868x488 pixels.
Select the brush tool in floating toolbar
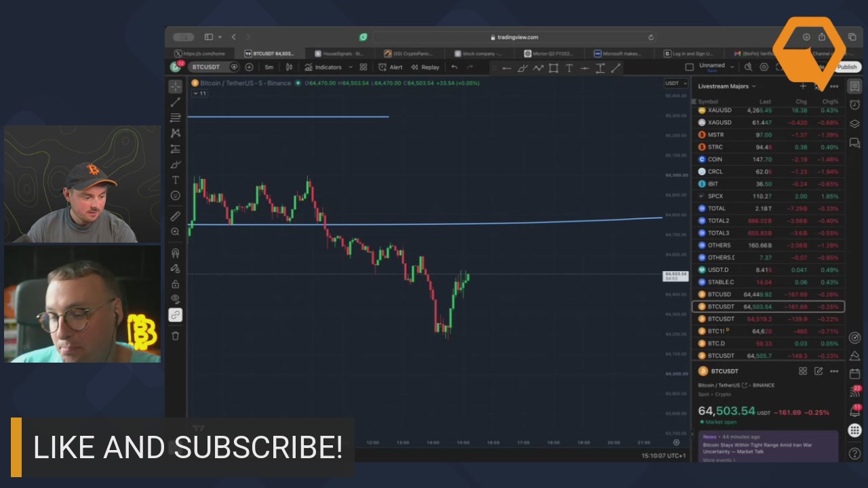pyautogui.click(x=522, y=68)
